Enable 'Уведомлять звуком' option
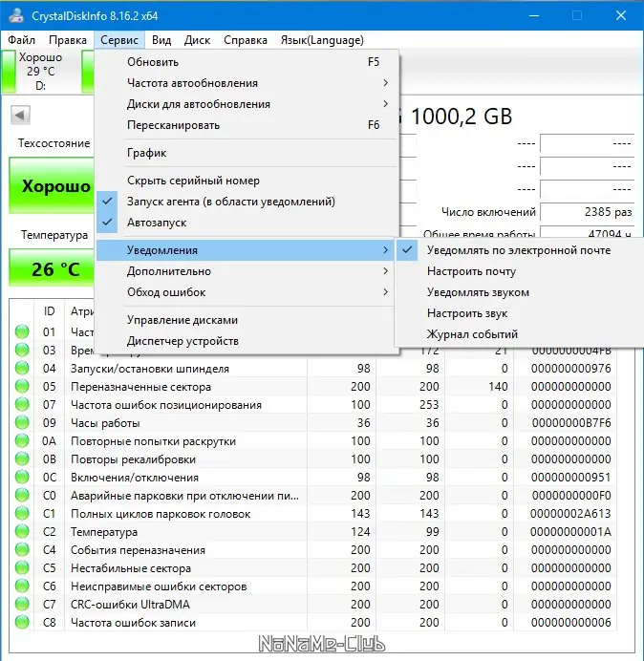This screenshot has width=644, height=661. click(x=520, y=292)
